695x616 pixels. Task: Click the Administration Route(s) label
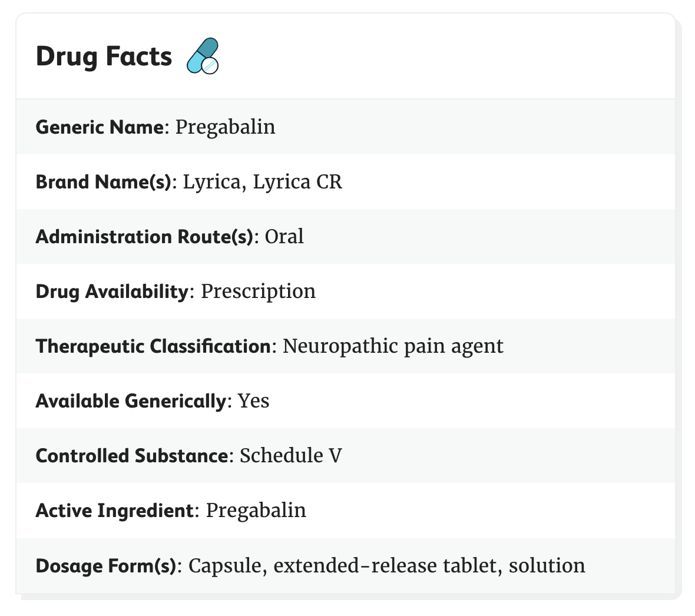pos(144,237)
